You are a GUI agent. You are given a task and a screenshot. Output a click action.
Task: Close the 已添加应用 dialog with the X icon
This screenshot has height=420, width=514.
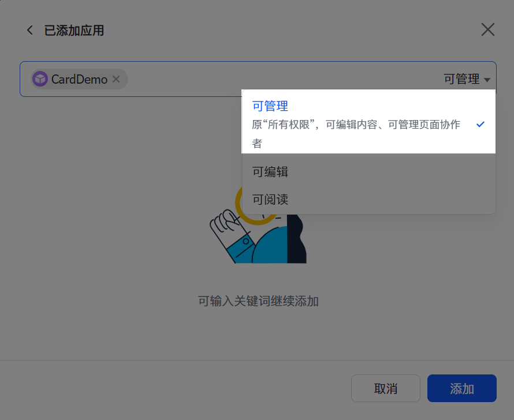click(488, 30)
